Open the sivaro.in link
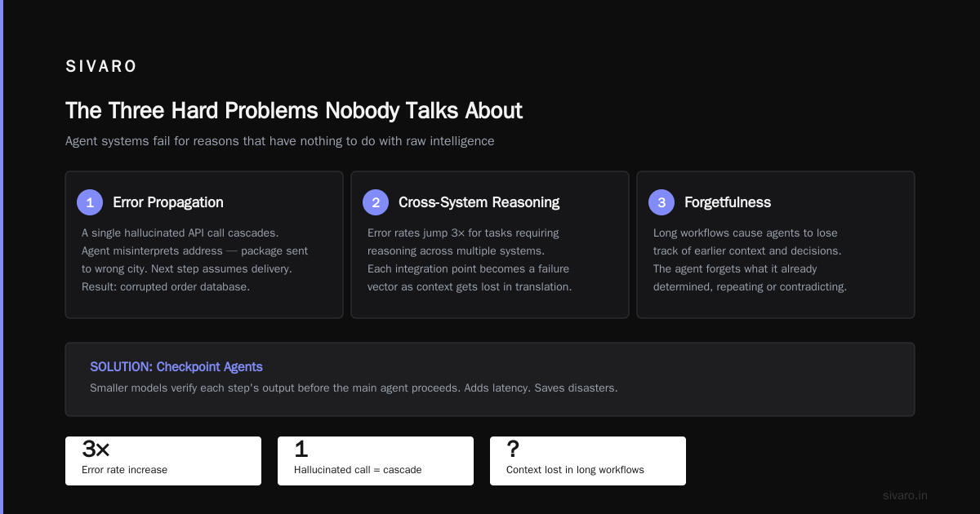This screenshot has width=980, height=514. 905,495
